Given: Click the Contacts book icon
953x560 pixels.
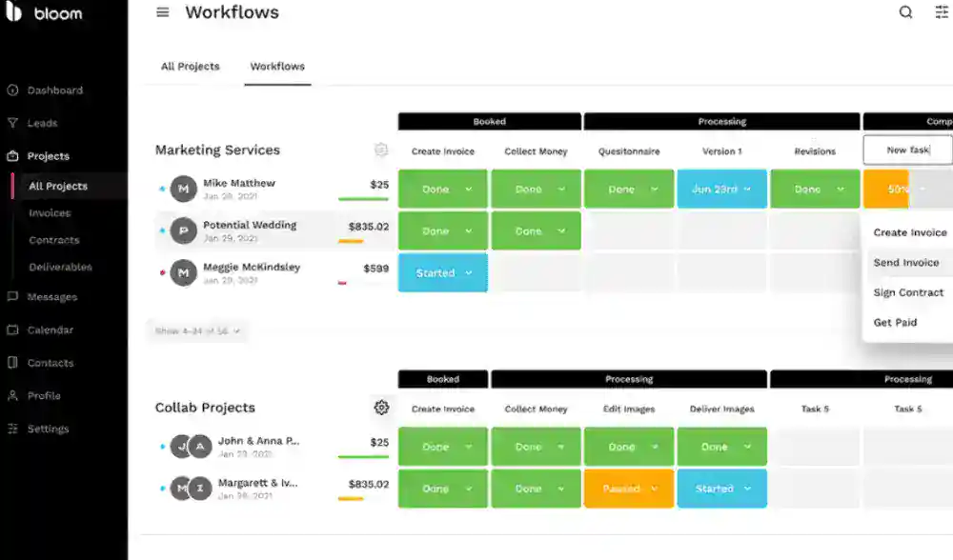Looking at the screenshot, I should pyautogui.click(x=12, y=363).
